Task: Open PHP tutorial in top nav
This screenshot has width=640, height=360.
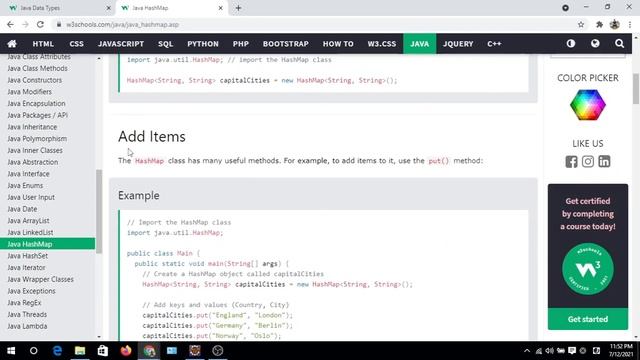Action: click(241, 44)
